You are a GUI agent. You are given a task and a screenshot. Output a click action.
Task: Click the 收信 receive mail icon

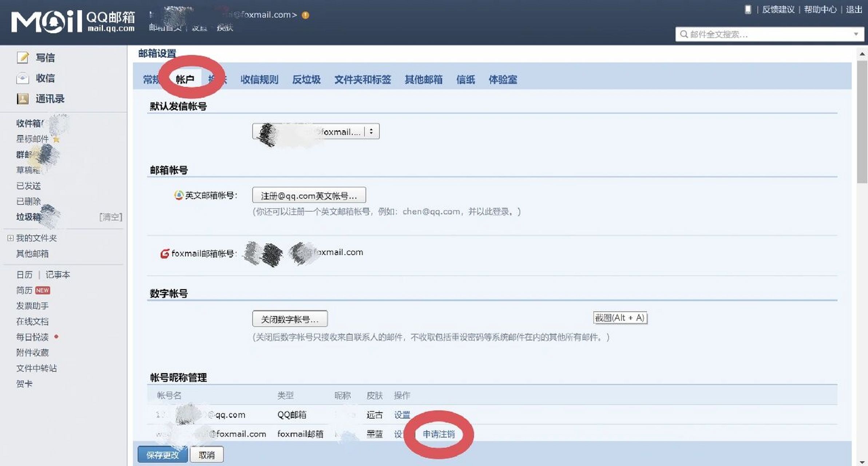point(23,78)
